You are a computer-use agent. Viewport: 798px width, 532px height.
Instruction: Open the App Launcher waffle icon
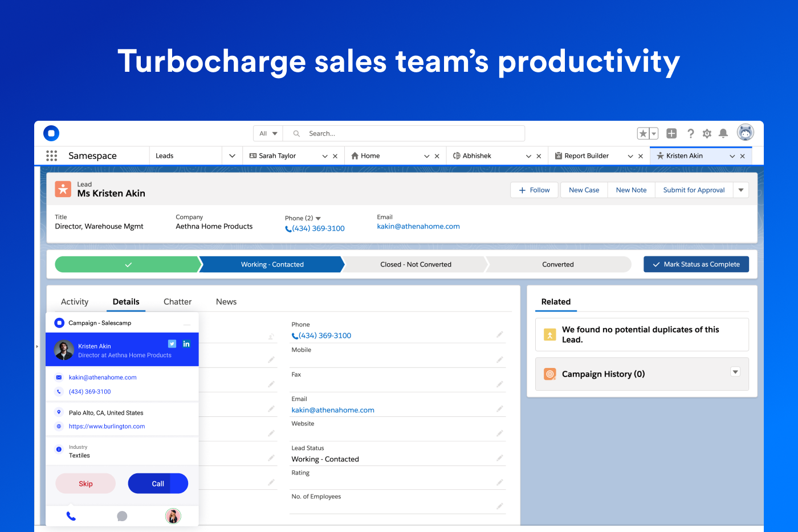pyautogui.click(x=51, y=155)
